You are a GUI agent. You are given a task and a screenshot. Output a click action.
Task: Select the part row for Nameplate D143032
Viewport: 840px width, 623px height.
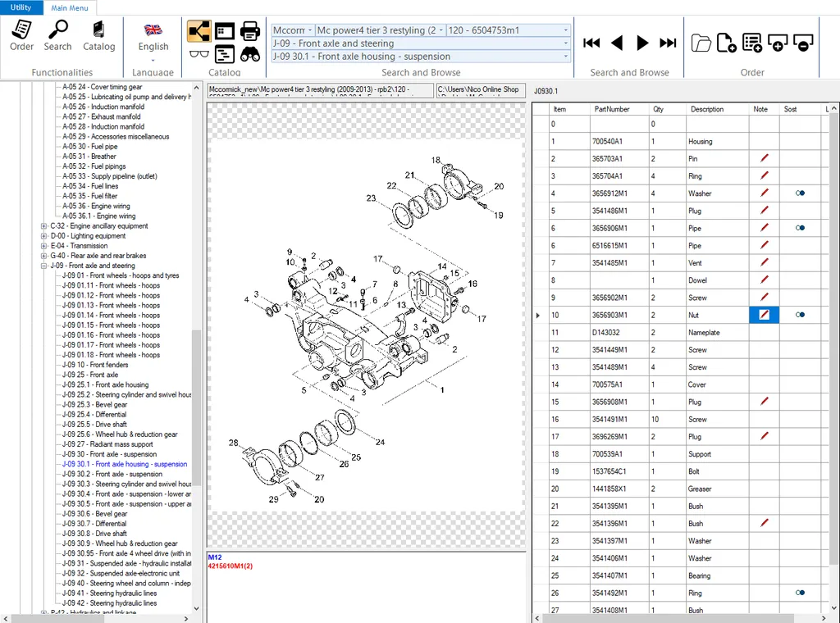click(x=680, y=332)
